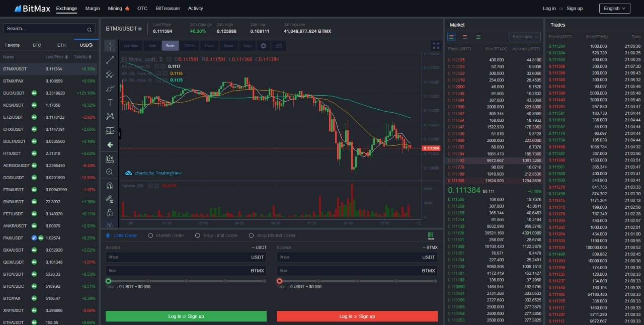Open the OTC menu item
Screen dimensions: 644x325
coord(142,9)
